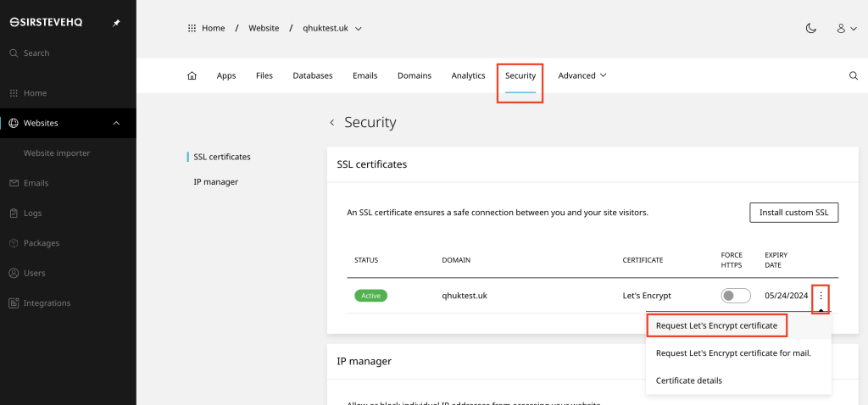This screenshot has width=868, height=405.
Task: Open the Apps tab
Action: pos(226,75)
